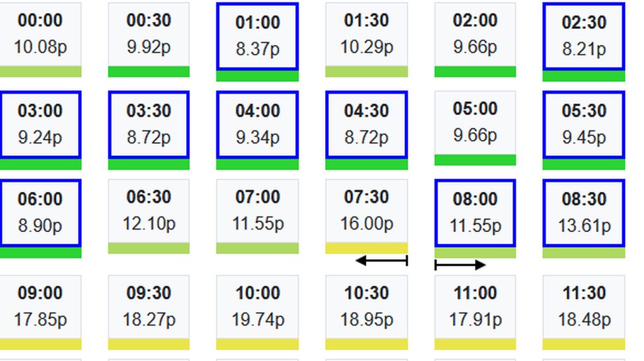Viewport: 644px width, 361px height.
Task: Click the selected 04:30 price tile
Action: click(x=366, y=124)
